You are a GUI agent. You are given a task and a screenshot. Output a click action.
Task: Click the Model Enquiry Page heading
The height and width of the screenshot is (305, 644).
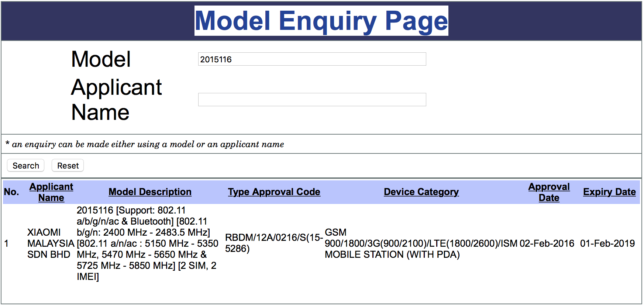click(321, 21)
